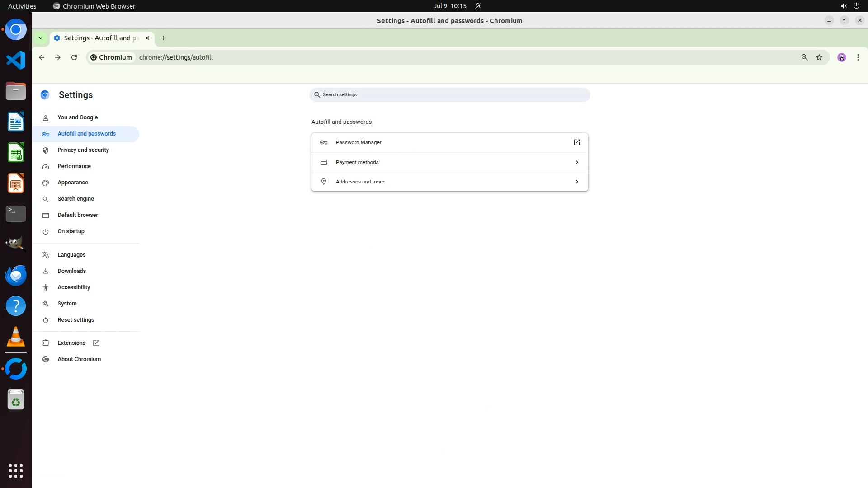Image resolution: width=868 pixels, height=488 pixels.
Task: Open a new tab with plus button
Action: coord(164,38)
